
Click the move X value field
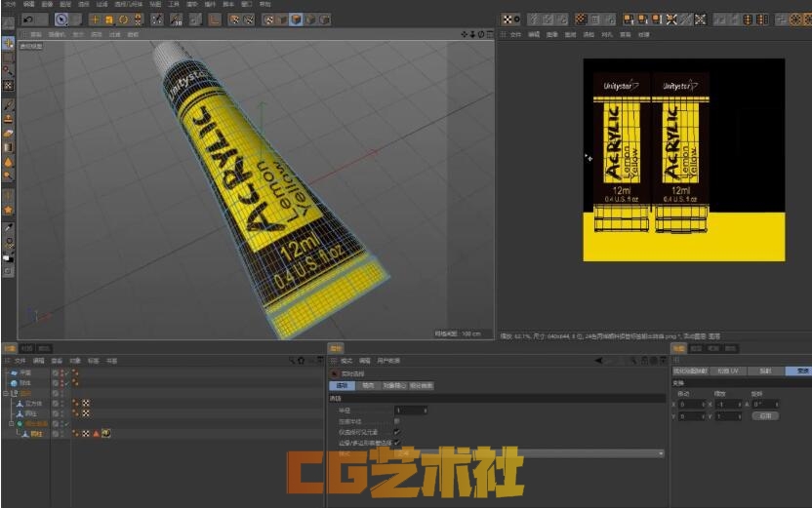691,405
